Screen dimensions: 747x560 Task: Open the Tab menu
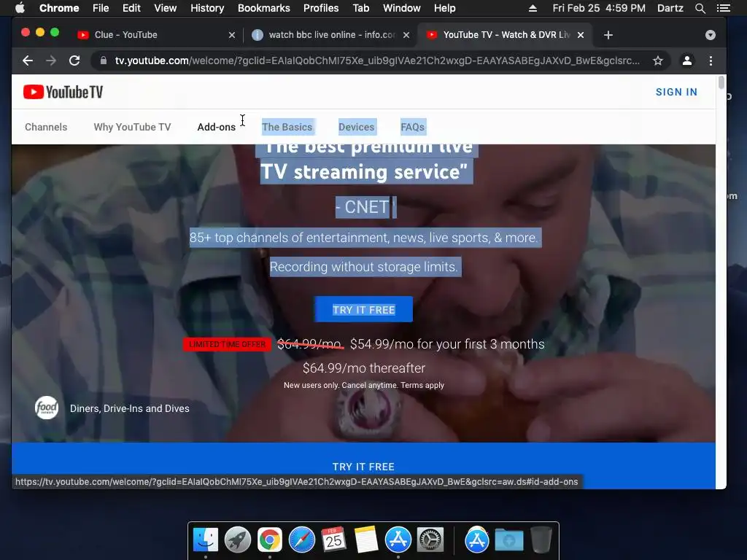click(x=360, y=8)
